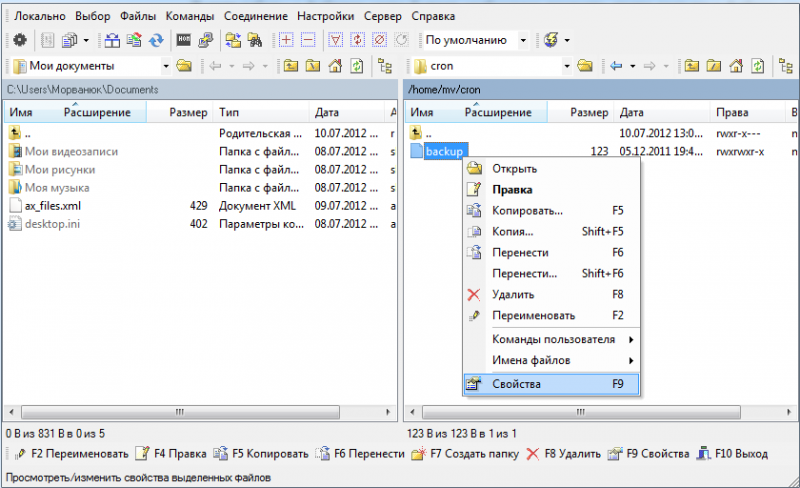Image resolution: width=800 pixels, height=488 pixels.
Task: Open the terminal console icon
Action: [x=184, y=41]
